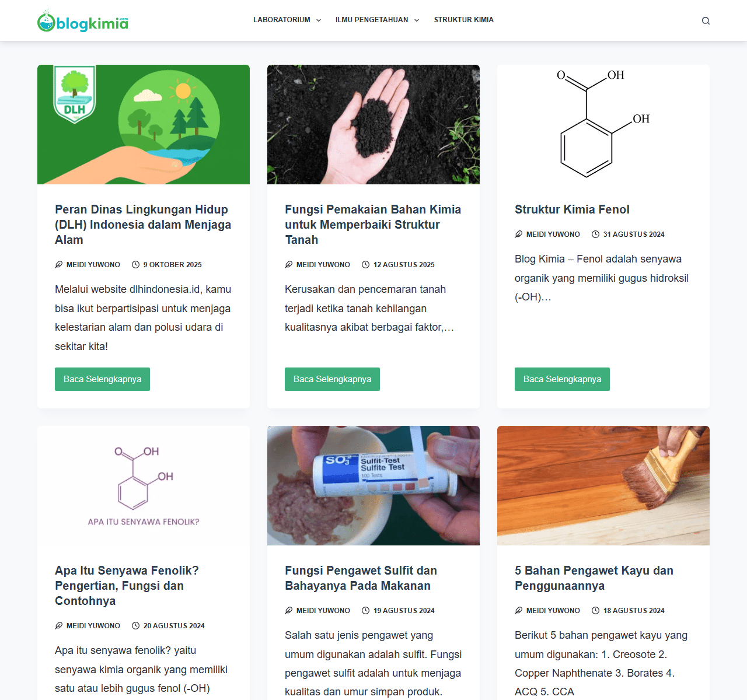Screen dimensions: 747x700
Task: Click Baca Selengkapnya under soil structure article
Action: tap(332, 379)
